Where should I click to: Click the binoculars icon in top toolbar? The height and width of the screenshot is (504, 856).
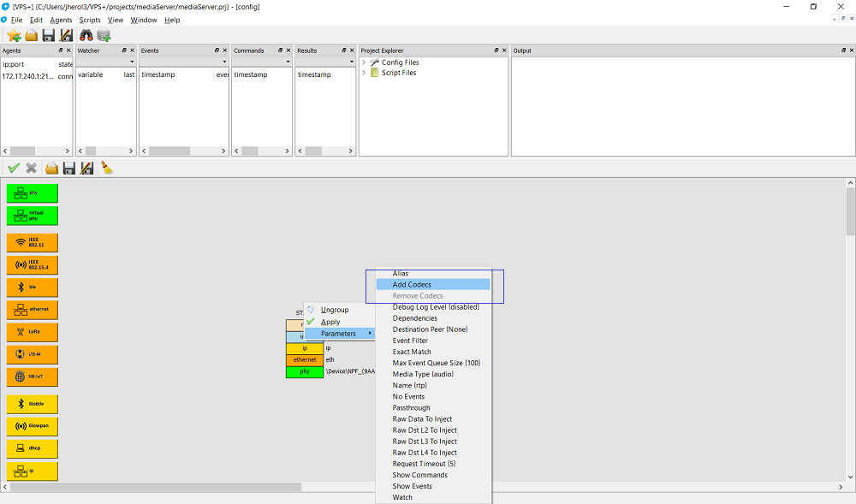coord(86,35)
